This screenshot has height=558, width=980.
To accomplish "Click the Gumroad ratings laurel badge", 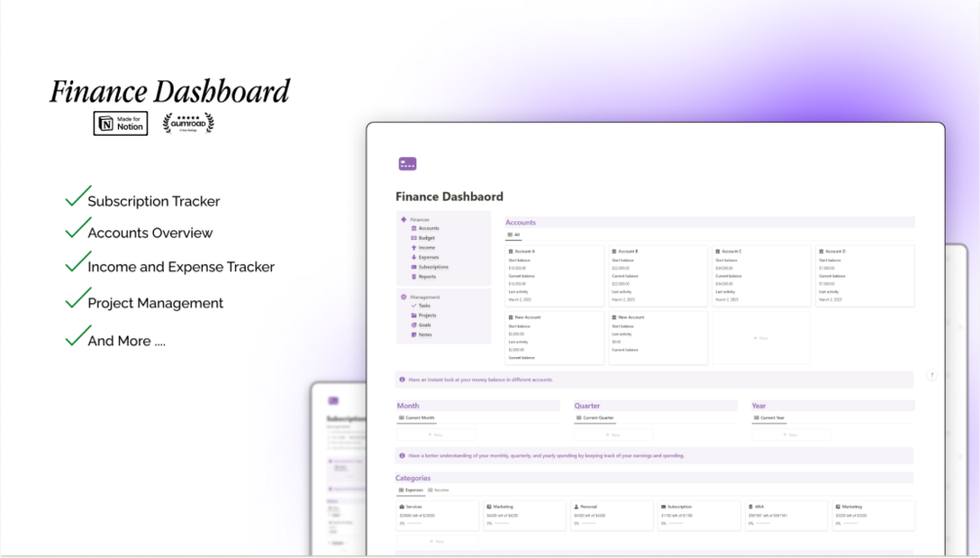I will [x=188, y=123].
